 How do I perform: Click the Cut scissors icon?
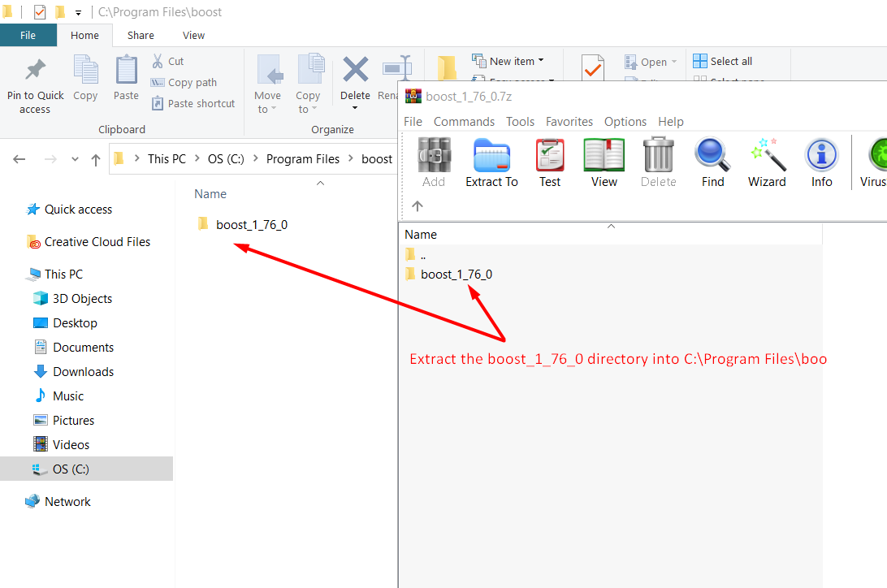coord(158,61)
